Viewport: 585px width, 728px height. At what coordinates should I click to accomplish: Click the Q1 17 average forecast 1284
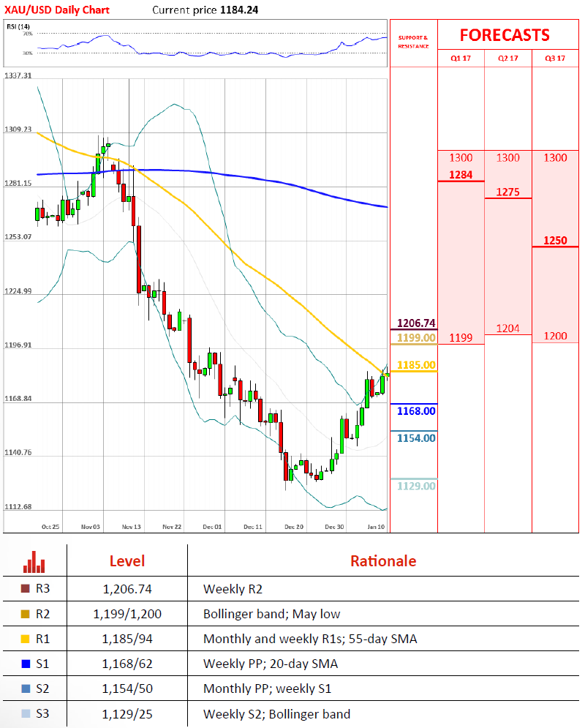[461, 175]
